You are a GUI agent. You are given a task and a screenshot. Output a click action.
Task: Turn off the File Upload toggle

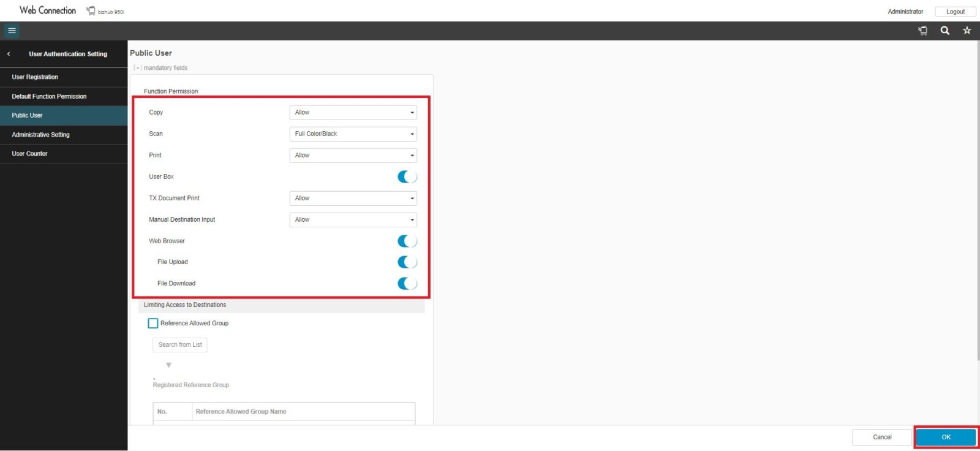click(x=407, y=262)
